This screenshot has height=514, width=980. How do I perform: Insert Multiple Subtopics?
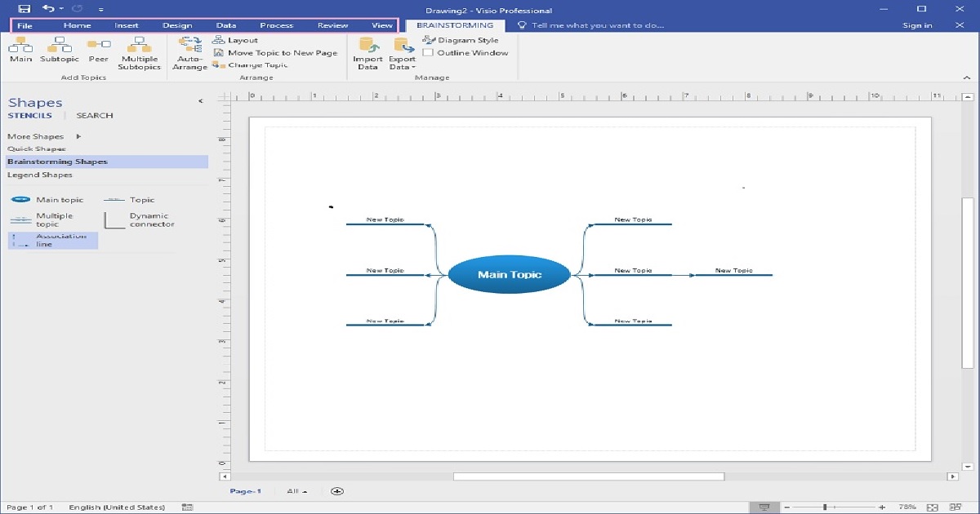[139, 53]
